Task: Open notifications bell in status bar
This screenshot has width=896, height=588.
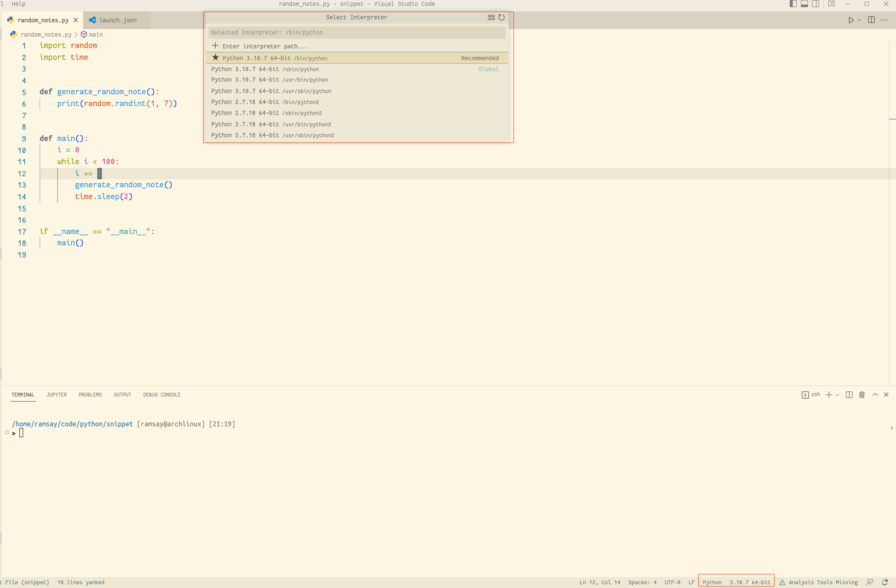Action: (885, 582)
